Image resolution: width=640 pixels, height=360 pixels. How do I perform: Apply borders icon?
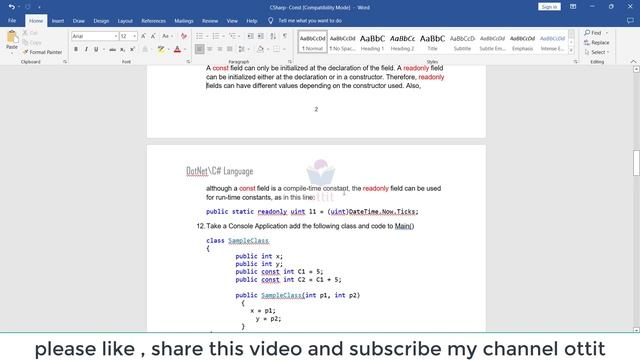(x=276, y=49)
